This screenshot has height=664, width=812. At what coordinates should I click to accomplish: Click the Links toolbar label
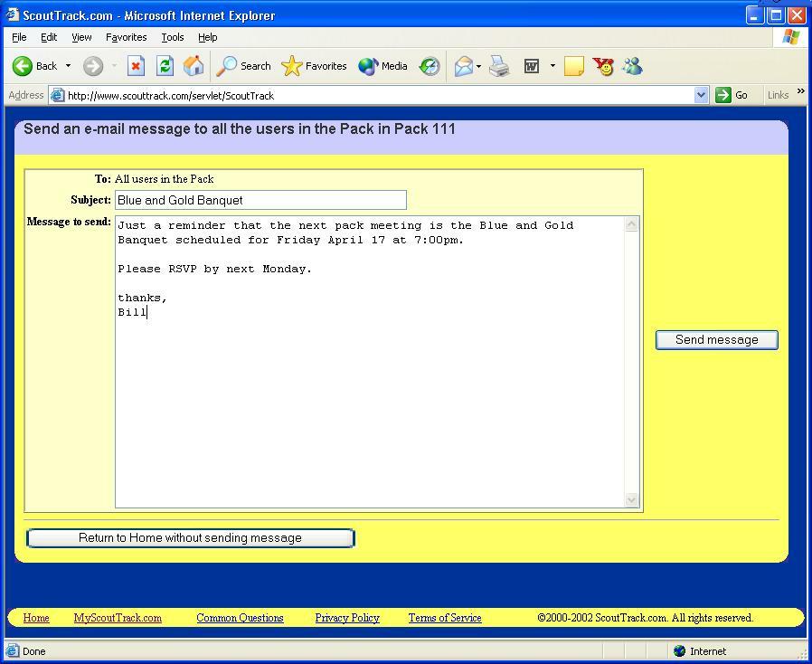click(778, 95)
